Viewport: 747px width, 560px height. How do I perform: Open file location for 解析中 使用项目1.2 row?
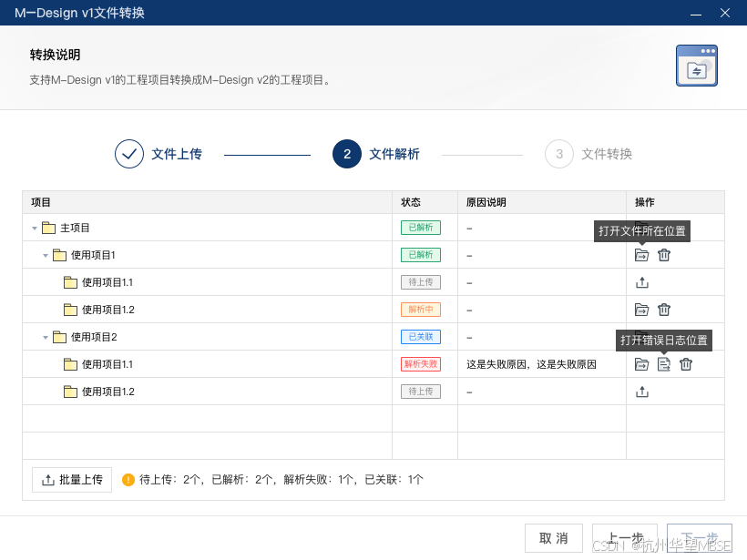tap(641, 310)
